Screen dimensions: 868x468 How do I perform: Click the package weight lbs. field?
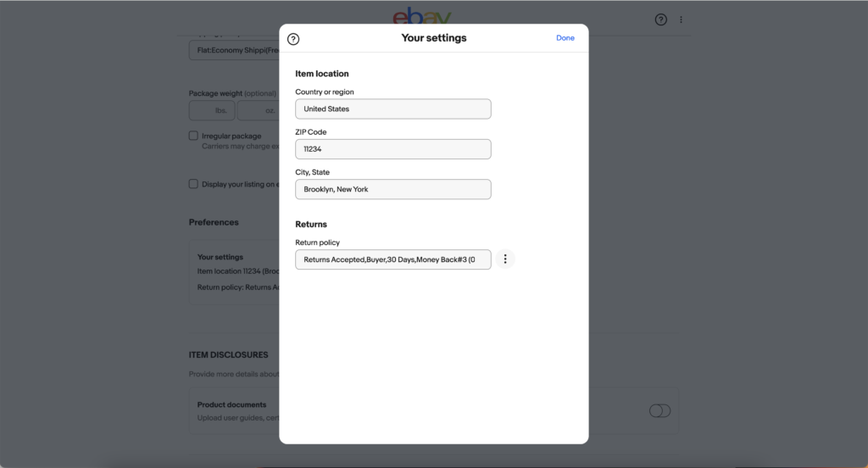point(212,111)
